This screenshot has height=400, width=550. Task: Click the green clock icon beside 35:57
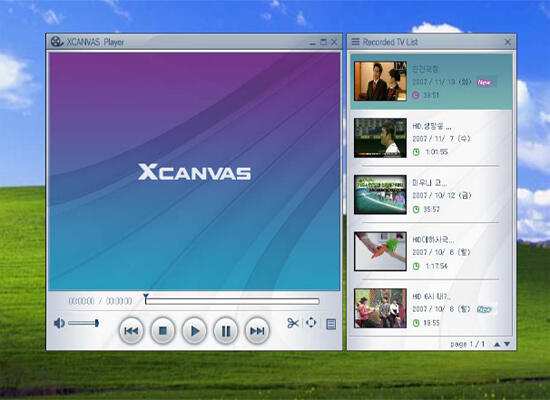(416, 209)
